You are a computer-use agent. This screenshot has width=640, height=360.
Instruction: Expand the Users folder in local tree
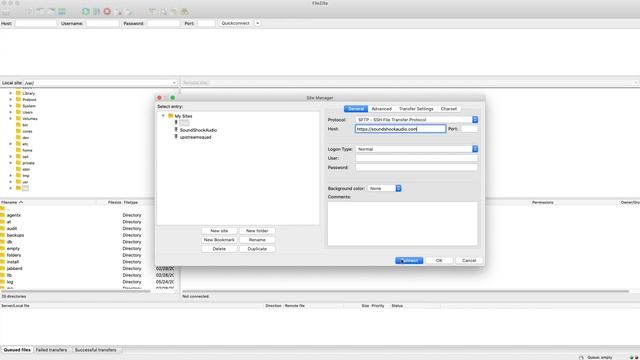pos(11,112)
